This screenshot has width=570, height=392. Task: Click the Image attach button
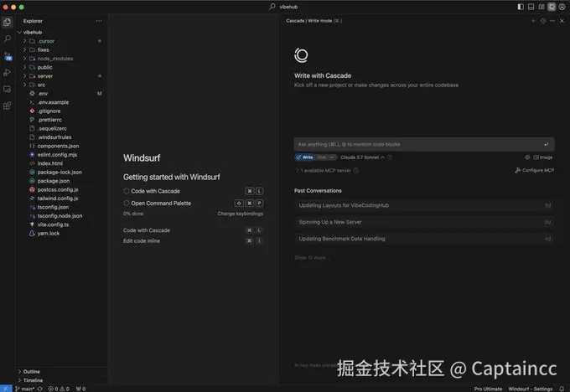pos(542,157)
